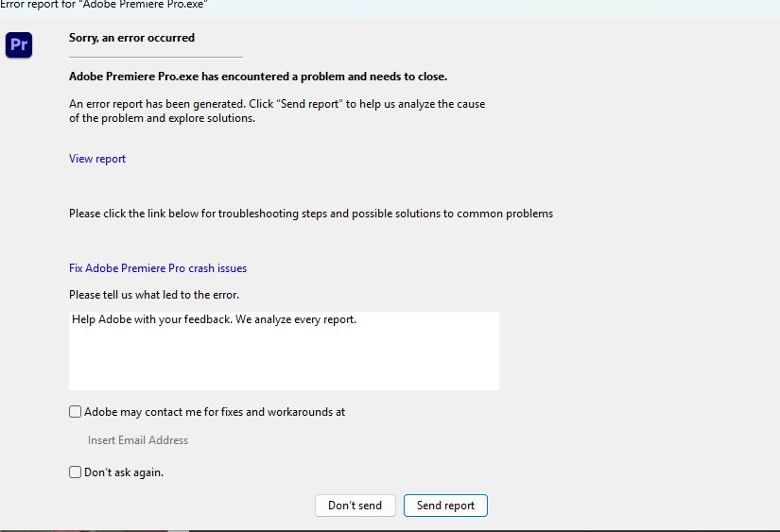Tick the Don't ask again checkbox
This screenshot has width=780, height=532.
75,472
